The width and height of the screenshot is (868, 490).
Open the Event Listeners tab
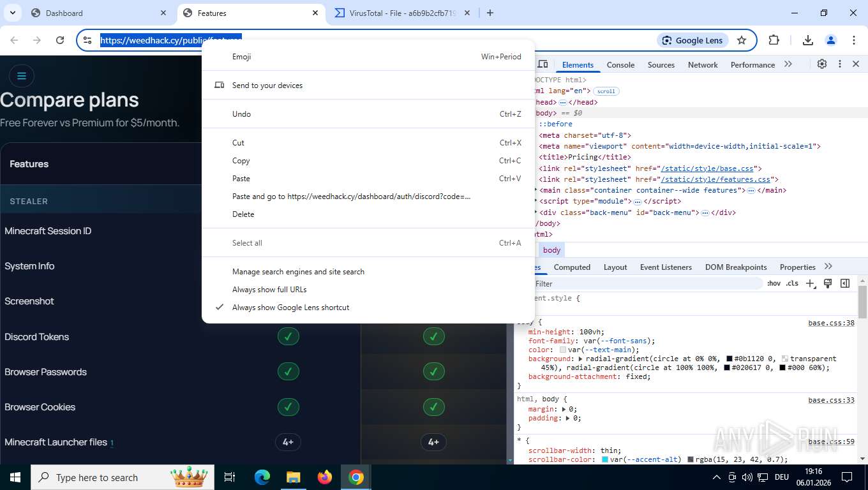point(666,267)
